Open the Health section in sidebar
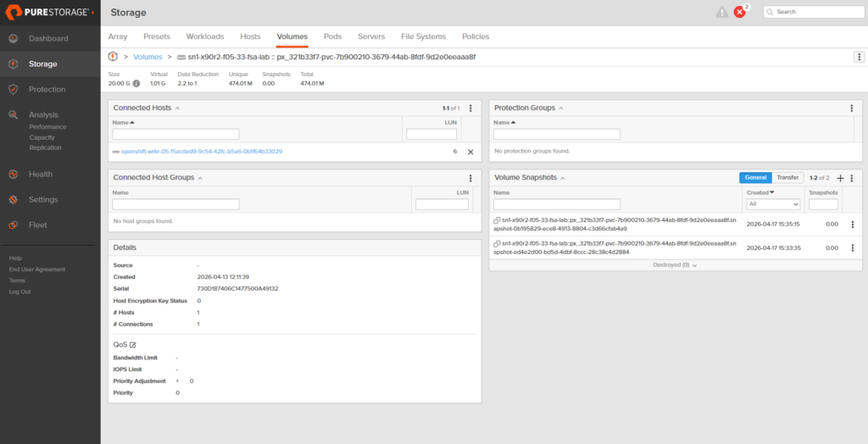 [x=41, y=174]
